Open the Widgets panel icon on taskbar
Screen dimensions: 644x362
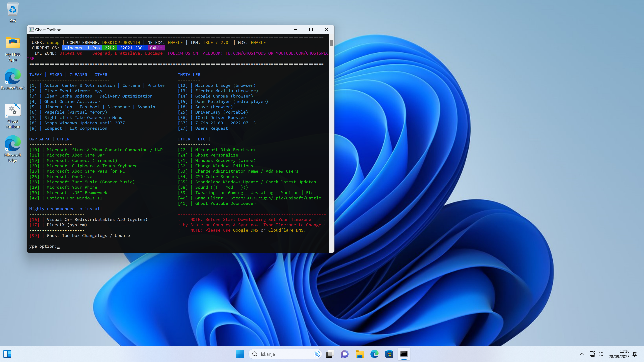coord(7,354)
